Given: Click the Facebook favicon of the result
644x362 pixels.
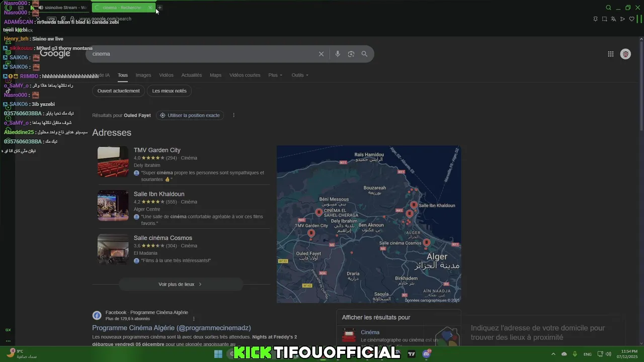Looking at the screenshot, I should coord(97,315).
